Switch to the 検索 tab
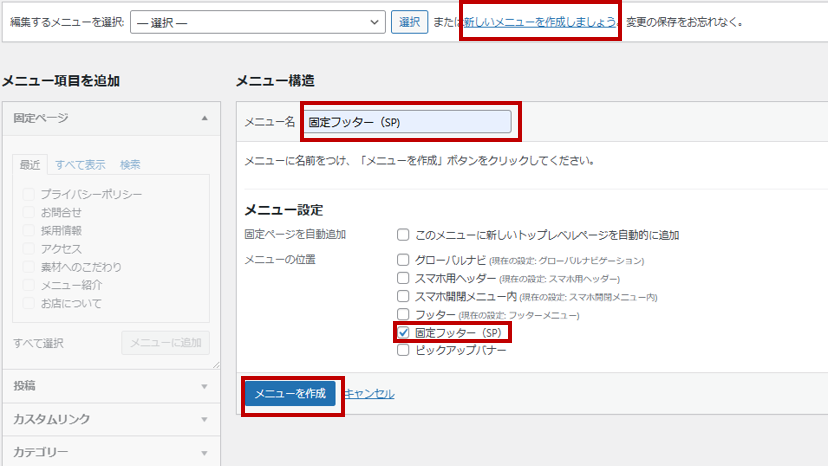 tap(130, 165)
